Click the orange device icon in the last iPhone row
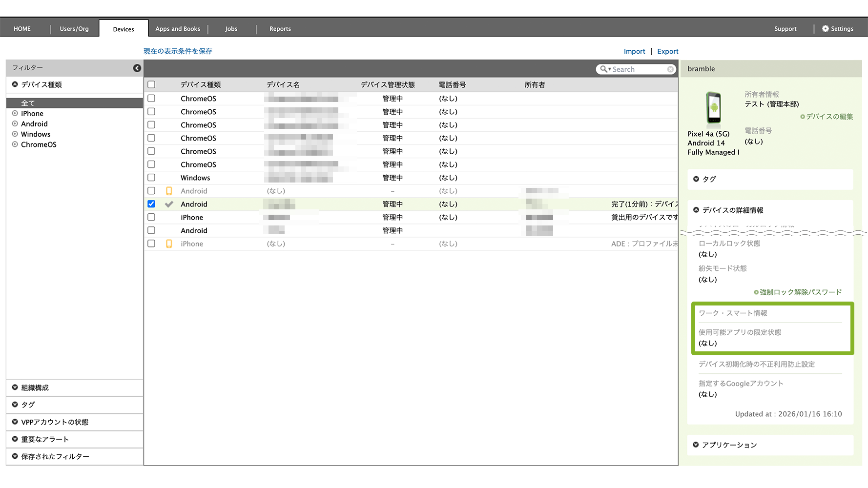This screenshot has height=488, width=868. tap(169, 244)
